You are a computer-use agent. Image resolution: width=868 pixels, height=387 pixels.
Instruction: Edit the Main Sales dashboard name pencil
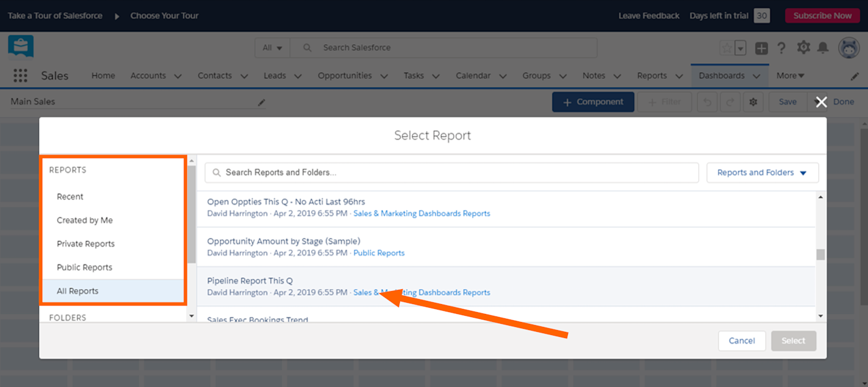click(x=262, y=103)
